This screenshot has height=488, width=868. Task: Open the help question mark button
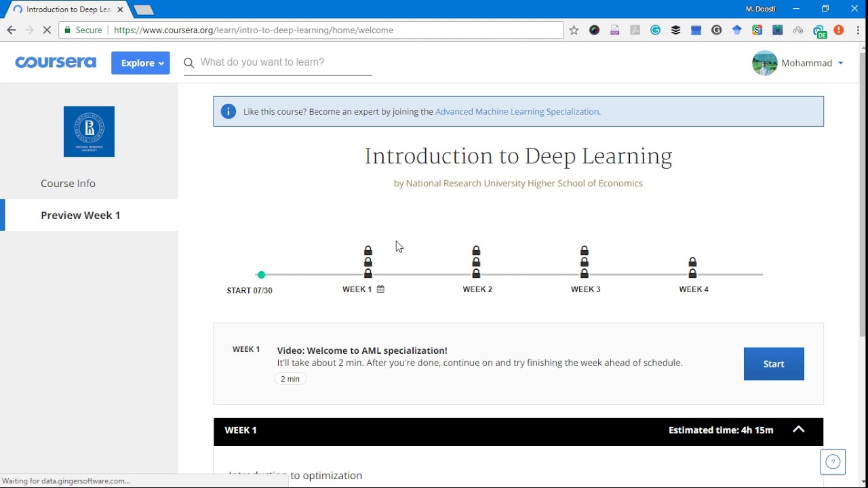pos(833,462)
